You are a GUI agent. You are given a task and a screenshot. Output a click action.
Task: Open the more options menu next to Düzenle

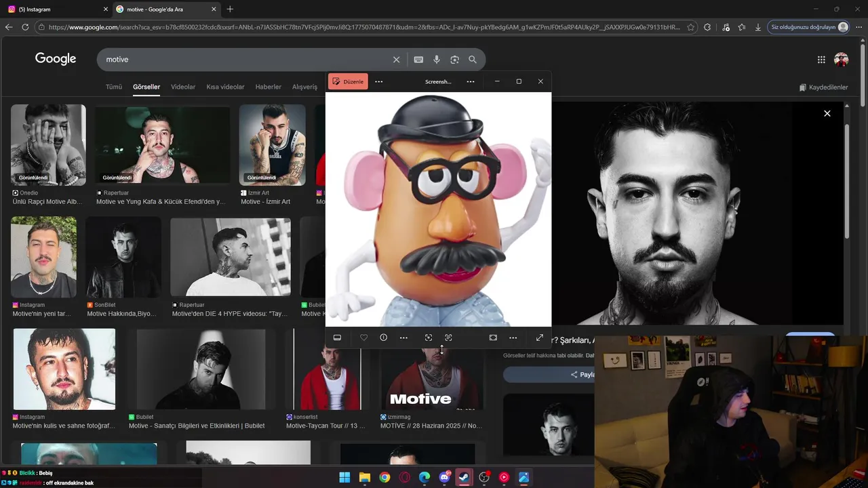point(379,81)
